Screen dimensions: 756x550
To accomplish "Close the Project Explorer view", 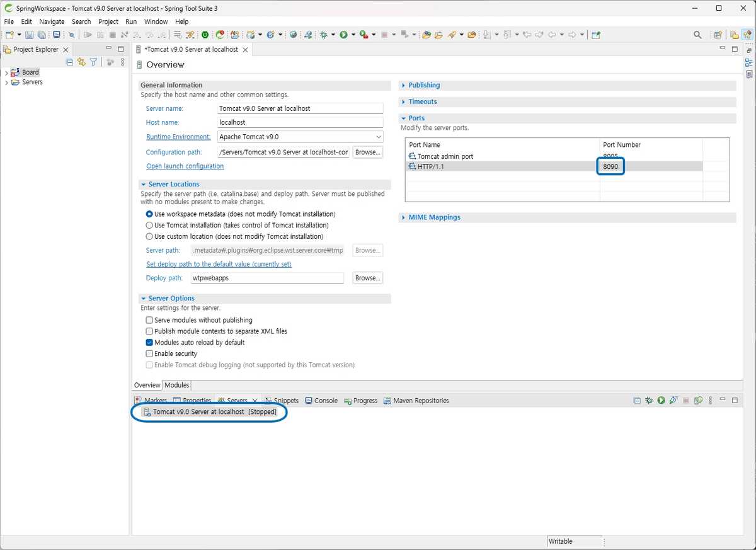I will tap(66, 49).
